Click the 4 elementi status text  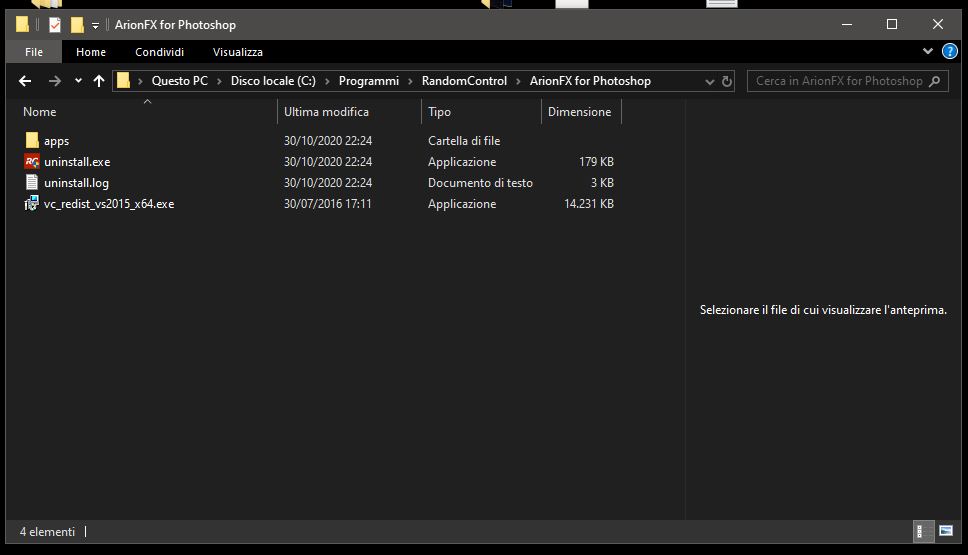(x=47, y=532)
